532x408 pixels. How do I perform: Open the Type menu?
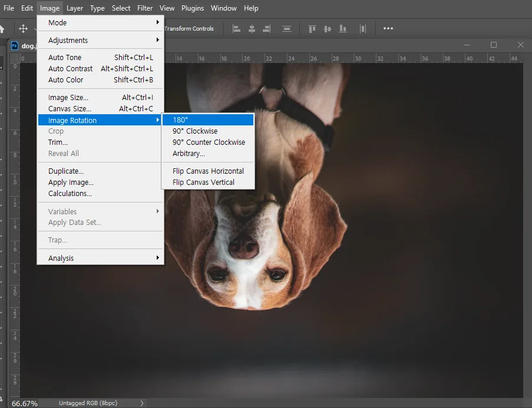[97, 8]
